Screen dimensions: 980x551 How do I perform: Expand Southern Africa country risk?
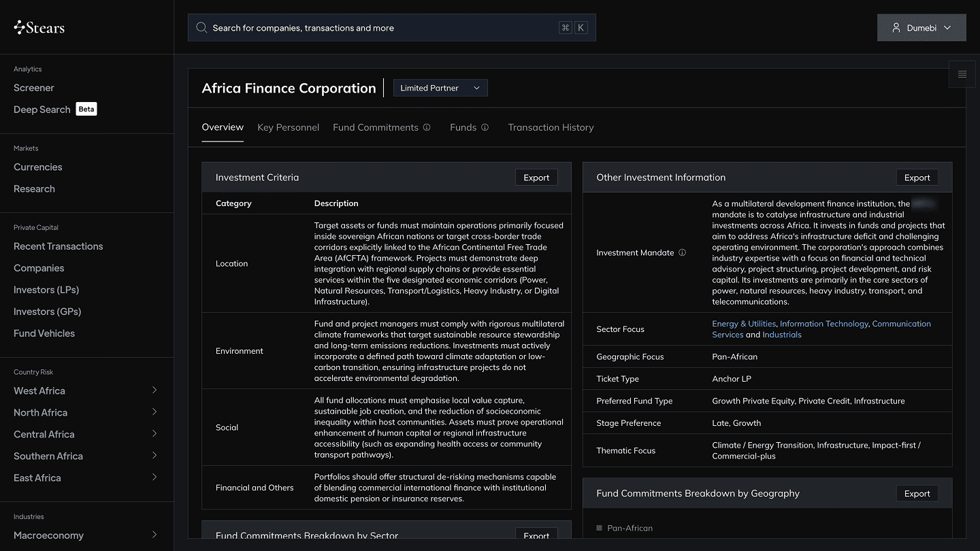154,456
